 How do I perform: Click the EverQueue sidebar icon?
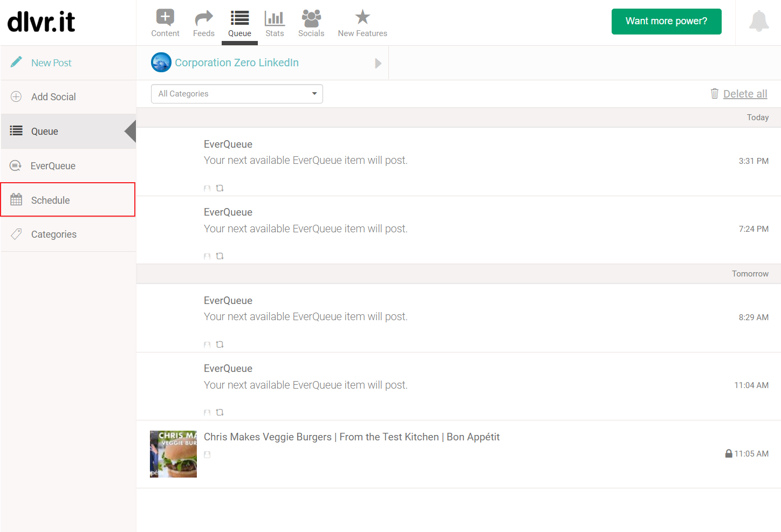click(x=16, y=165)
